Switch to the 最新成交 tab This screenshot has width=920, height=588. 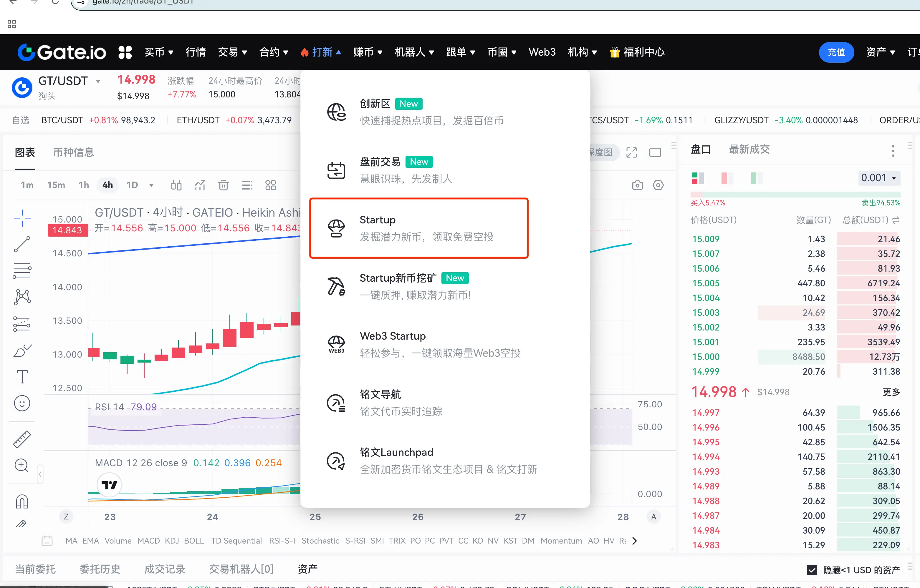click(x=749, y=149)
